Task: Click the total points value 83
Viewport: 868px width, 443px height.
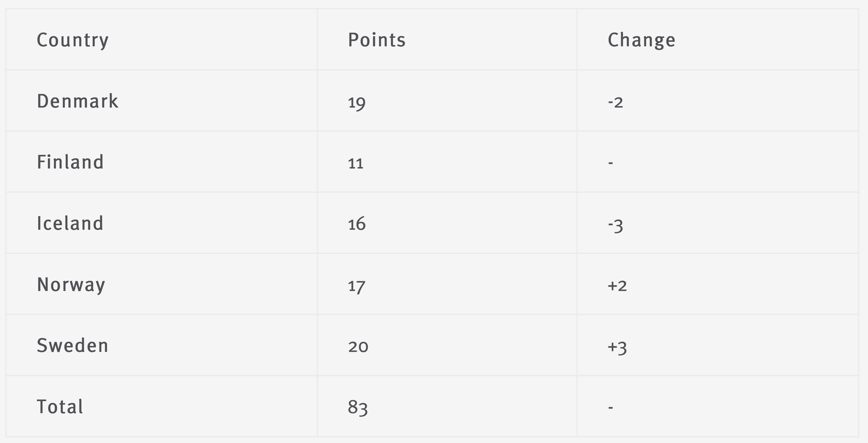Action: pos(357,408)
